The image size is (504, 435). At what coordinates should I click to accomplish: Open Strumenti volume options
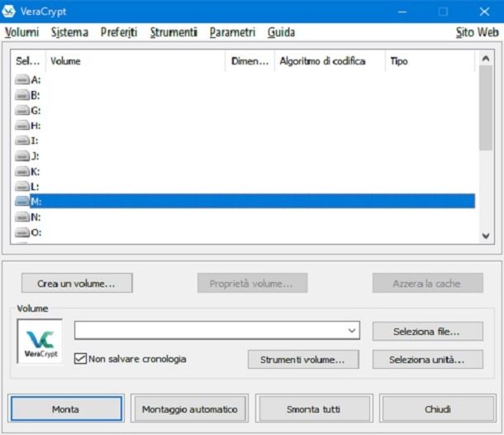(x=303, y=360)
